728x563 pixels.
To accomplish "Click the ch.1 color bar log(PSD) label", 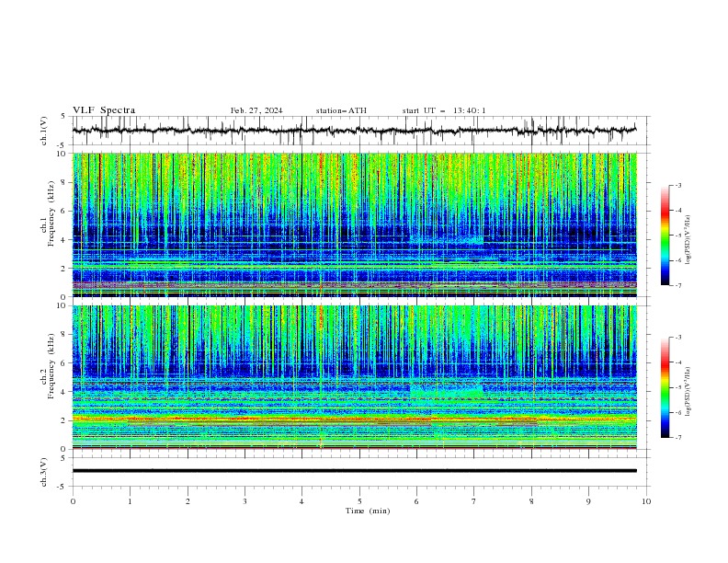I will [x=688, y=240].
